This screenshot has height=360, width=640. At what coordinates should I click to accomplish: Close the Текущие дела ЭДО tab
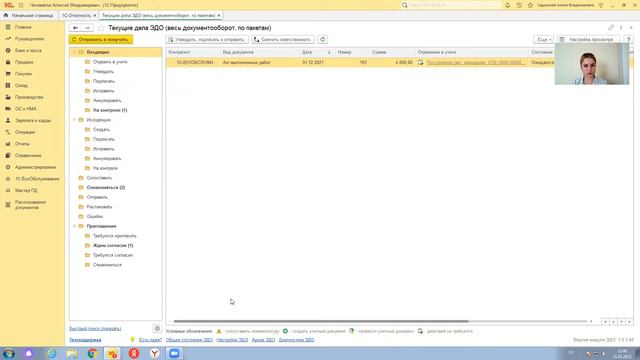(219, 16)
